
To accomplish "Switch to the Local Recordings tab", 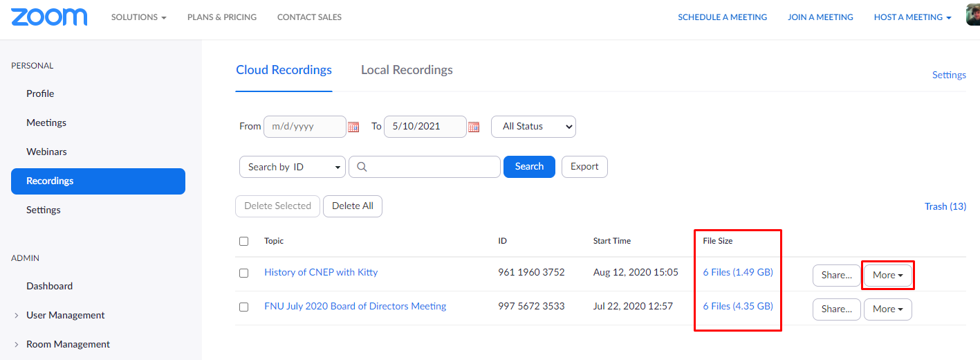I will [407, 70].
